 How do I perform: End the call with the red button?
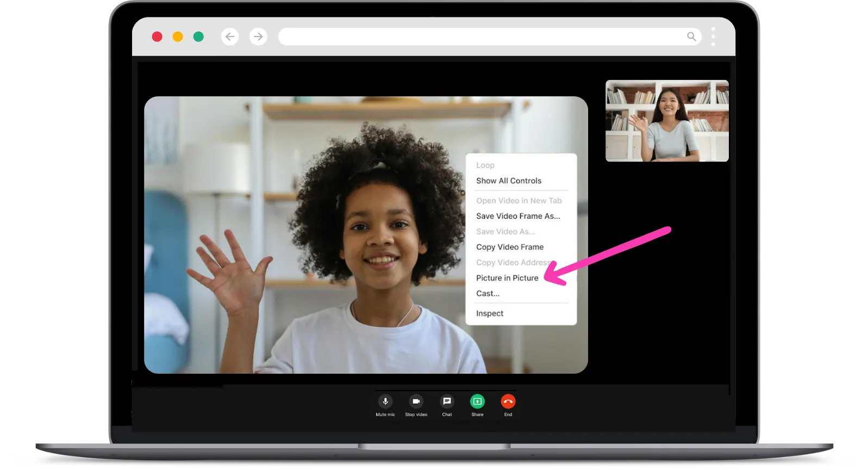508,401
